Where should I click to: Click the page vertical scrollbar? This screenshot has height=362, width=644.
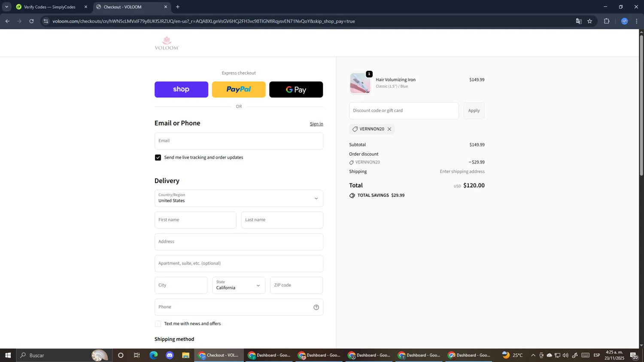(x=641, y=105)
